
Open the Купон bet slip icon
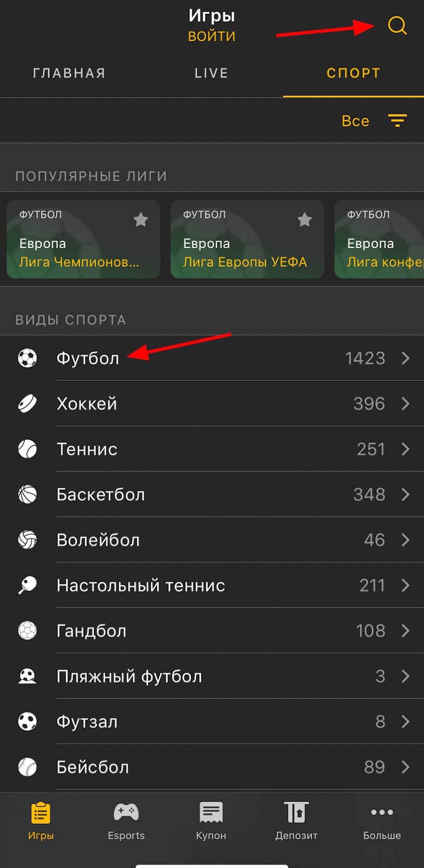coord(211,812)
